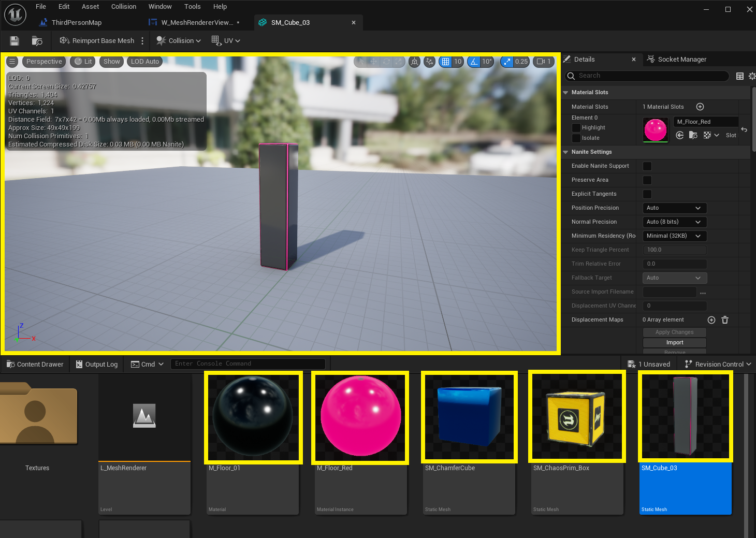The height and width of the screenshot is (538, 756).
Task: Collapse the Nanite Settings section
Action: tap(565, 152)
